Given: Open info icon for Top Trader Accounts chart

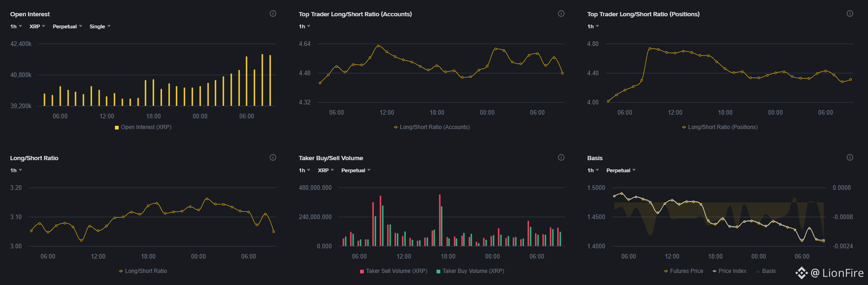Looking at the screenshot, I should [561, 13].
